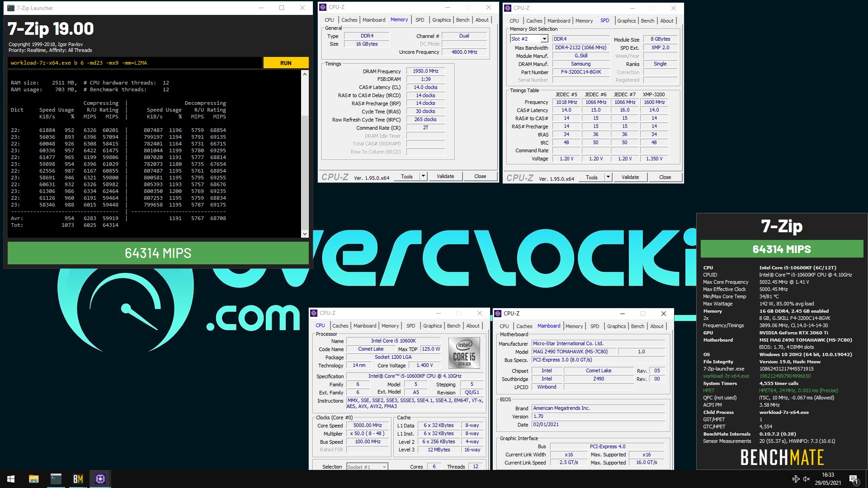Screen dimensions: 868x488
Task: Click Close in CPU-Z Memory window
Action: 480,176
